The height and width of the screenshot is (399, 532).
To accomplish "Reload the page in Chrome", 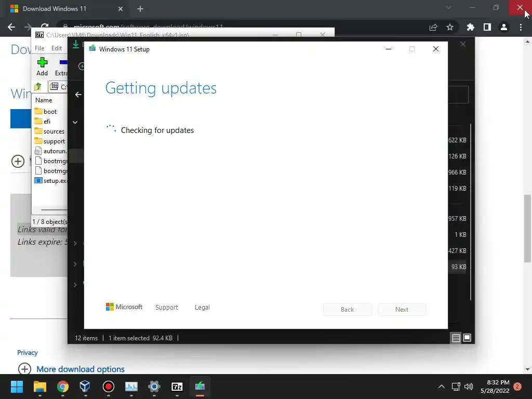I will [x=45, y=26].
